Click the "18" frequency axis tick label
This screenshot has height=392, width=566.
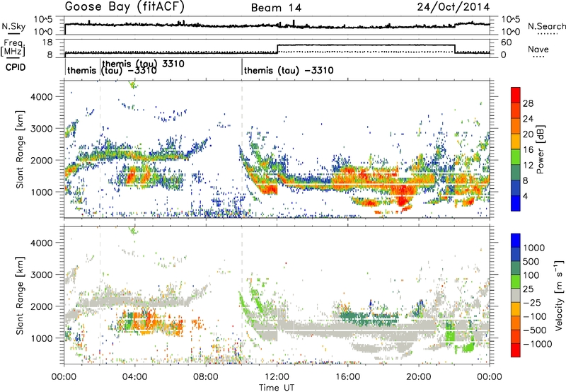(47, 42)
